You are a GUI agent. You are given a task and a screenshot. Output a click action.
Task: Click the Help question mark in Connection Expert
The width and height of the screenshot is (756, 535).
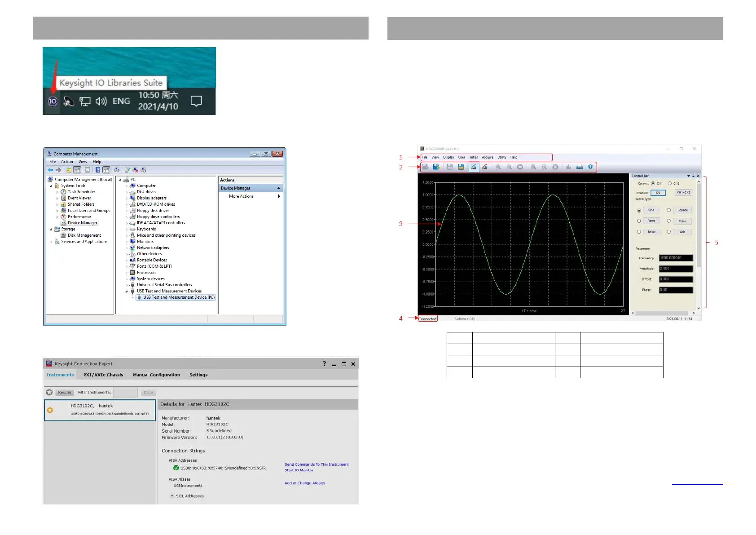click(324, 364)
